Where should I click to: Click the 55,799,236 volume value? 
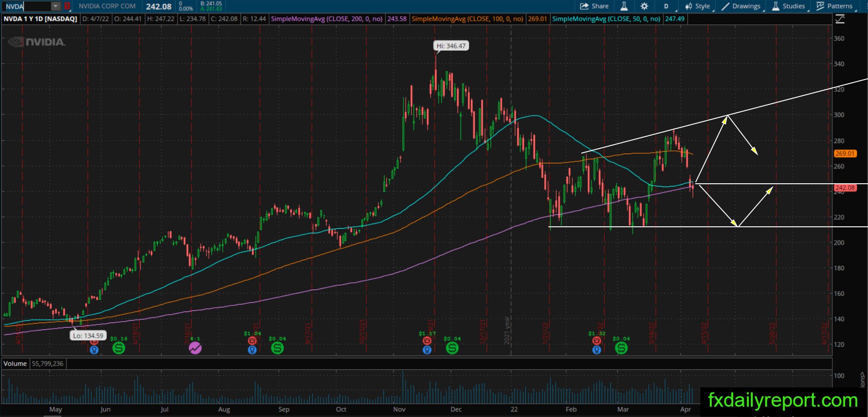(48, 364)
